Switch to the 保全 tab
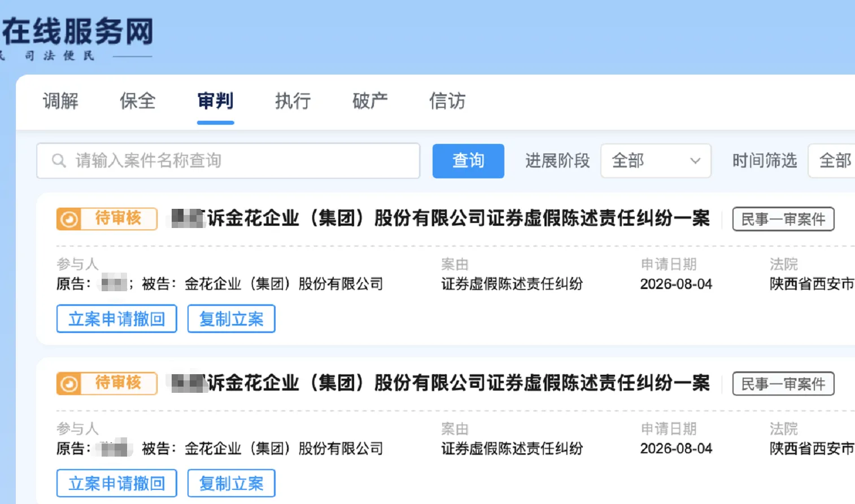 pyautogui.click(x=138, y=101)
